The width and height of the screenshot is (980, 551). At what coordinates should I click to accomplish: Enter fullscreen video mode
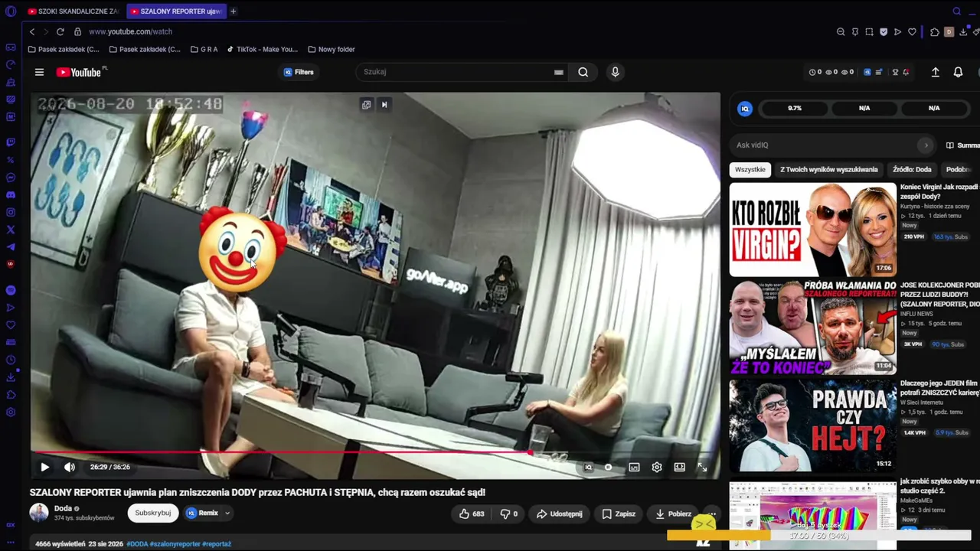702,467
